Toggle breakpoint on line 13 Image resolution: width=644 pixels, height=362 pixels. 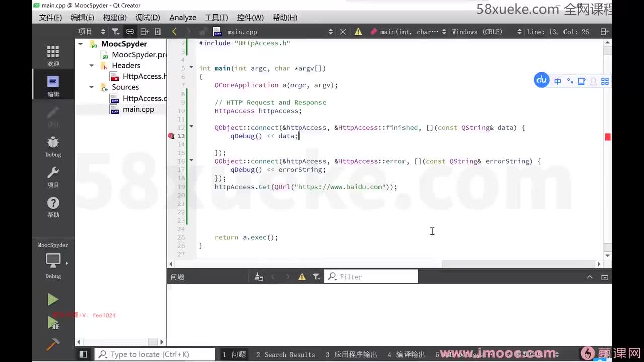[171, 136]
